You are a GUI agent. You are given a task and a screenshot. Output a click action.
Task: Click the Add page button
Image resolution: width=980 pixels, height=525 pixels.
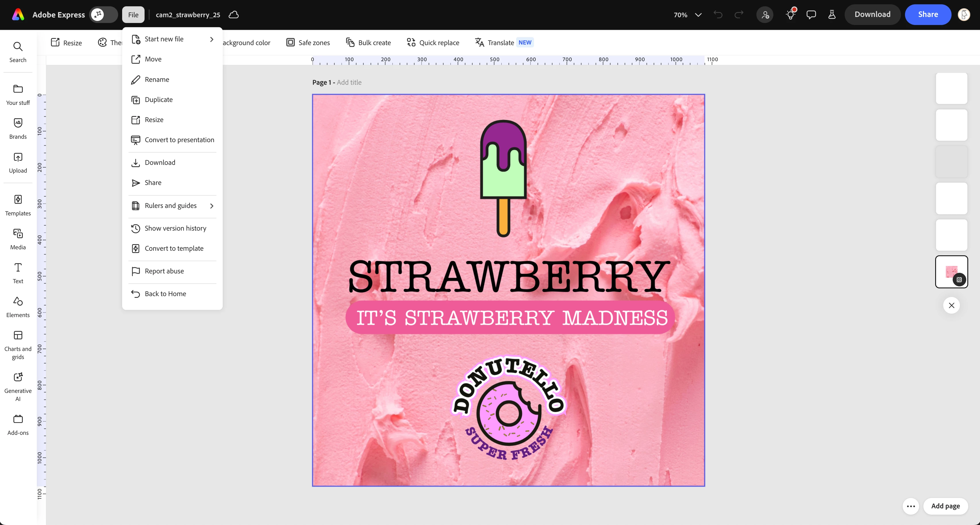click(x=946, y=506)
